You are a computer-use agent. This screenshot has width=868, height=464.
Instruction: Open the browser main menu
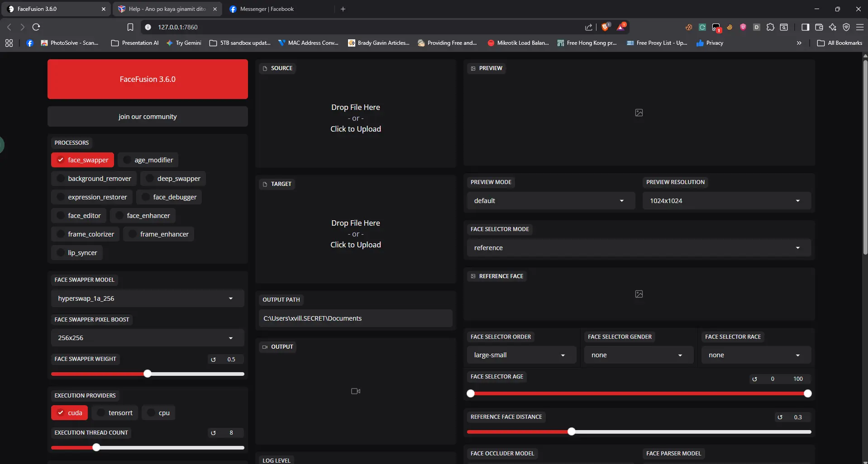(x=860, y=27)
